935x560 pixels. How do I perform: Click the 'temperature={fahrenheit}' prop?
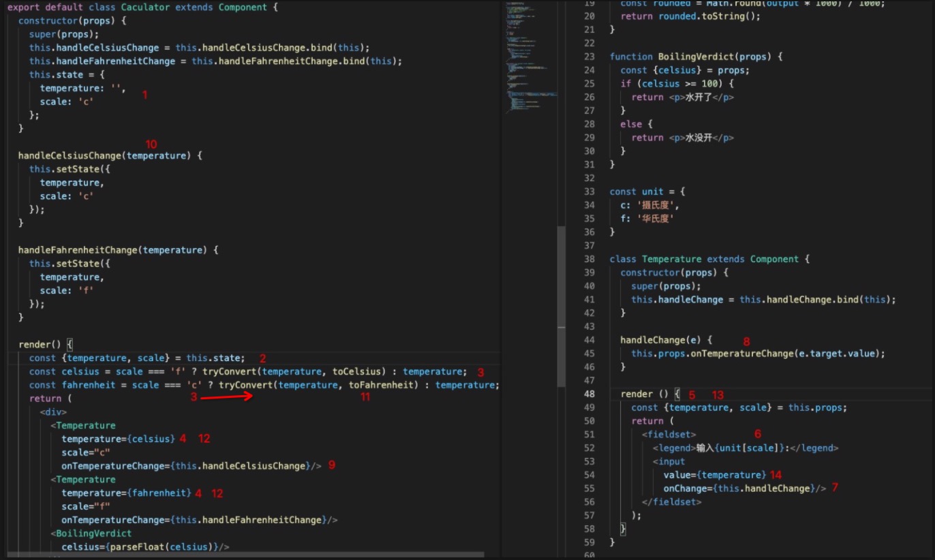[126, 493]
